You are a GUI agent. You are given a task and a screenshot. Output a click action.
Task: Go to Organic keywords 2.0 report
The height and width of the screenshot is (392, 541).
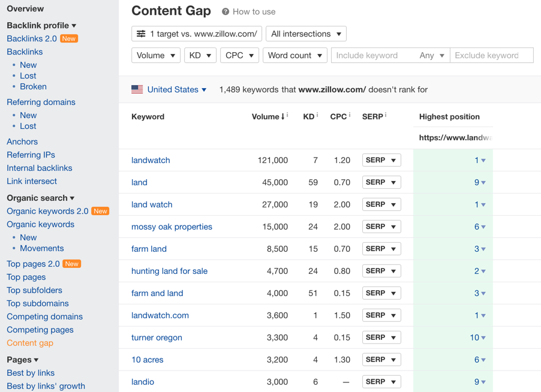[x=47, y=211]
